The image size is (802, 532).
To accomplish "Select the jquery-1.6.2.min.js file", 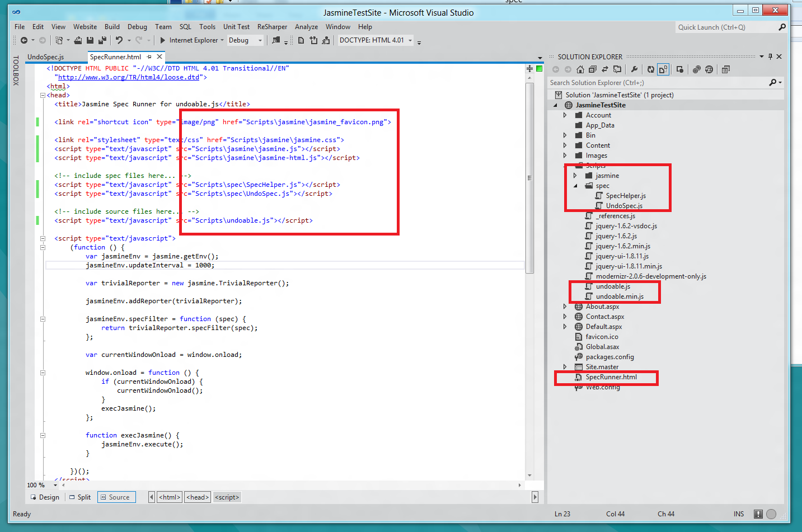I will [622, 246].
